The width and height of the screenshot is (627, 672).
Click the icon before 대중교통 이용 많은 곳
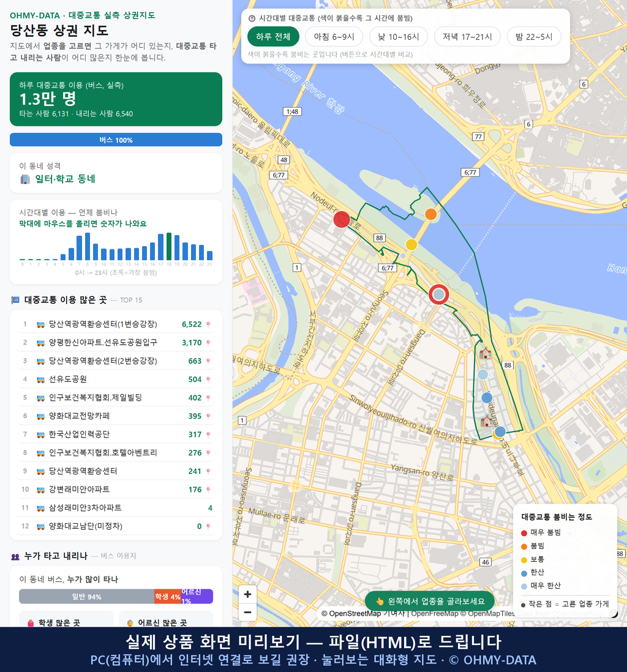[x=15, y=300]
